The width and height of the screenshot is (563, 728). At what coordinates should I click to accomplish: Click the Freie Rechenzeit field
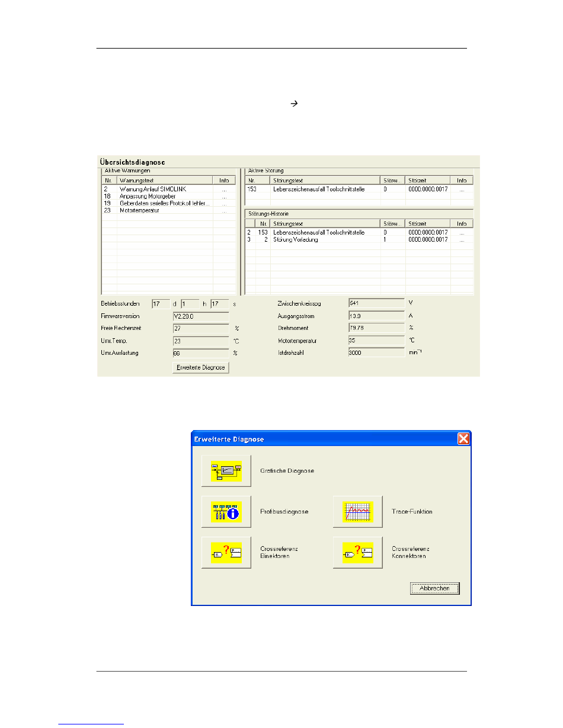point(200,328)
